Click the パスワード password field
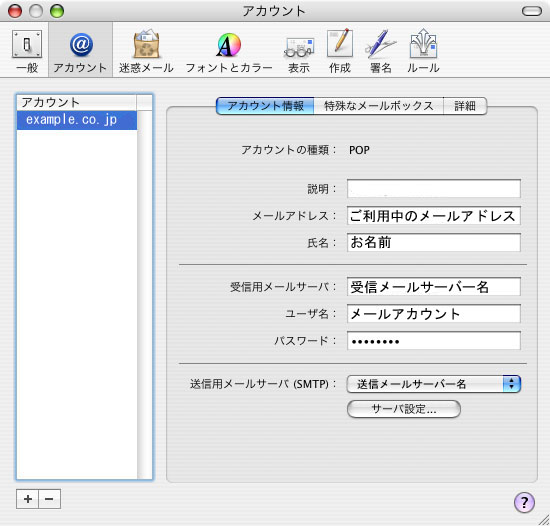Image resolution: width=550 pixels, height=526 pixels. (x=434, y=341)
